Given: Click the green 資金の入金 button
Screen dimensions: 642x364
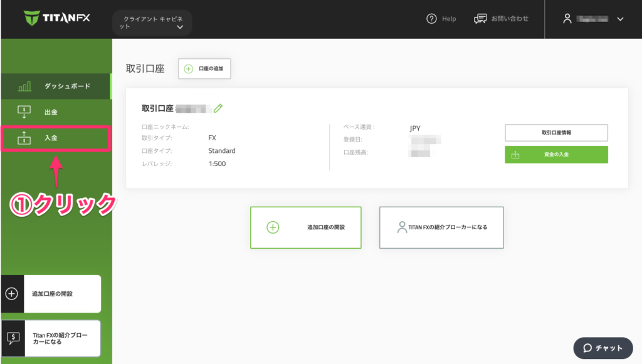Looking at the screenshot, I should (556, 155).
